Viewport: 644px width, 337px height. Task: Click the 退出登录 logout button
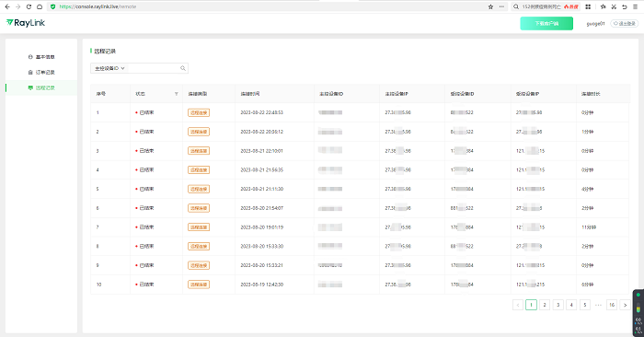pos(625,23)
